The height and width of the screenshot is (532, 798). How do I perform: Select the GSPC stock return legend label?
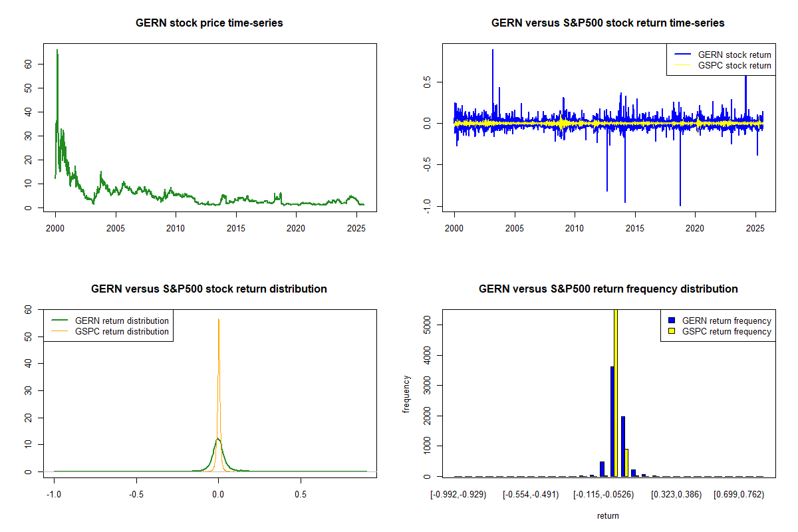click(734, 65)
